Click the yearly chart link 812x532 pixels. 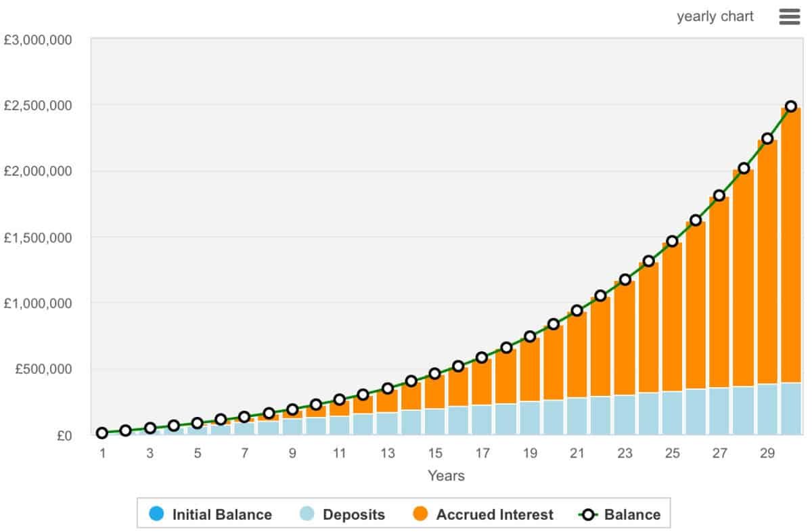(715, 17)
